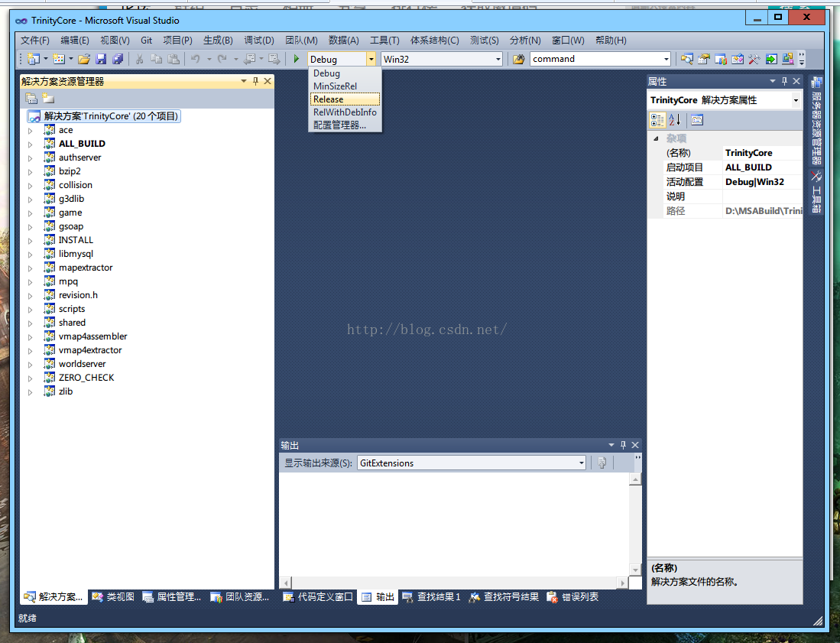The height and width of the screenshot is (643, 840).
Task: Expand the worldserver project node
Action: (30, 365)
